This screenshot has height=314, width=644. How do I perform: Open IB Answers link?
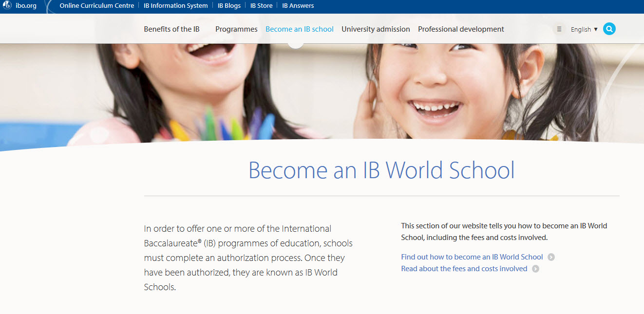[x=298, y=6]
